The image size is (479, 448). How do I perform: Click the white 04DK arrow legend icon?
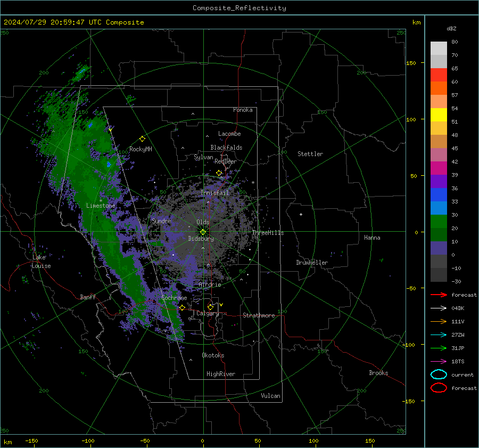point(439,308)
